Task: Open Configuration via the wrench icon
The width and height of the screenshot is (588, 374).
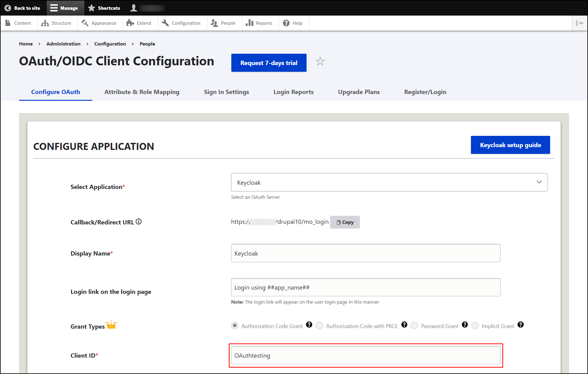Action: click(165, 23)
